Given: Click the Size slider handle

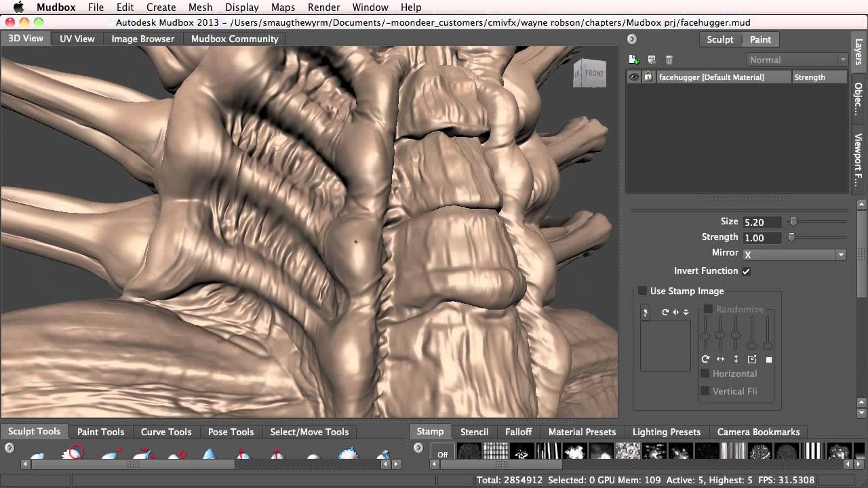Looking at the screenshot, I should click(x=793, y=222).
